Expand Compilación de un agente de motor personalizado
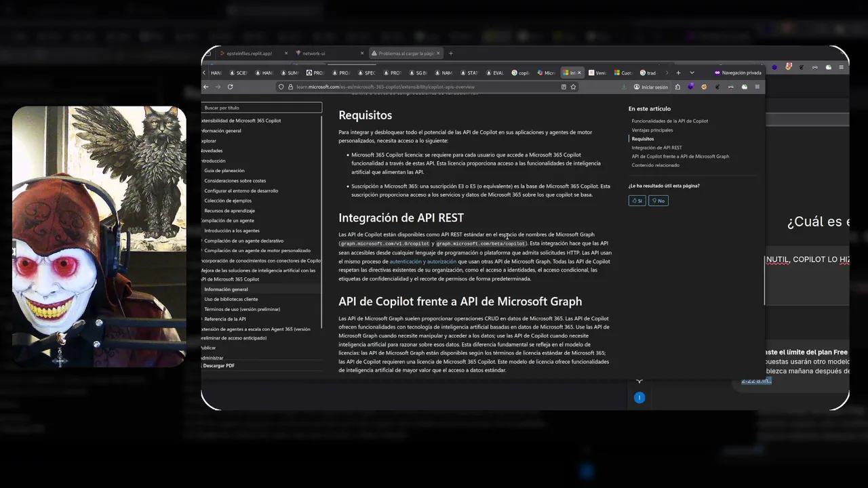 (256, 251)
